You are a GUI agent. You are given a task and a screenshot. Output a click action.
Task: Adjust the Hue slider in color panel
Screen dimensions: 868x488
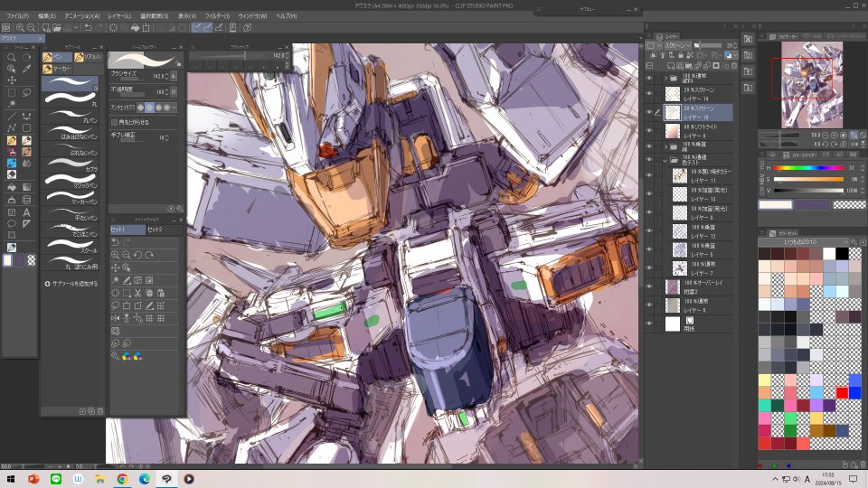pos(808,168)
